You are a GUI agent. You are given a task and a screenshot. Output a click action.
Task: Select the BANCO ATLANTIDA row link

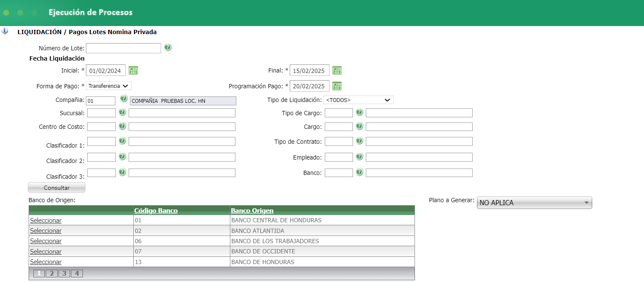(46, 231)
